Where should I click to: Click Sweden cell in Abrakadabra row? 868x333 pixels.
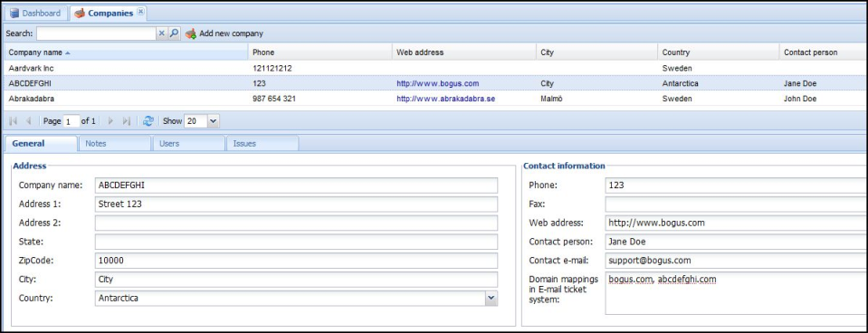676,99
